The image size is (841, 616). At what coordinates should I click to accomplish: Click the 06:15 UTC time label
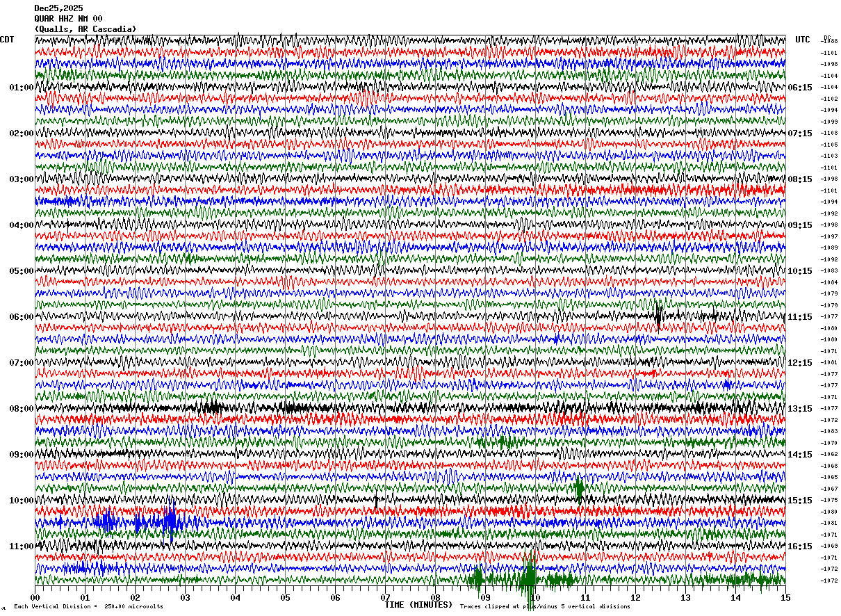[800, 88]
